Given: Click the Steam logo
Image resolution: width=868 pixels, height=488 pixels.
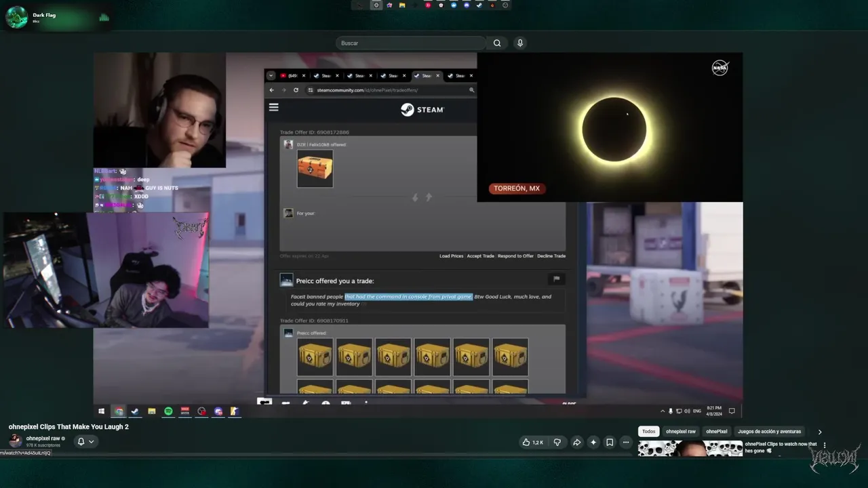Looking at the screenshot, I should [422, 109].
